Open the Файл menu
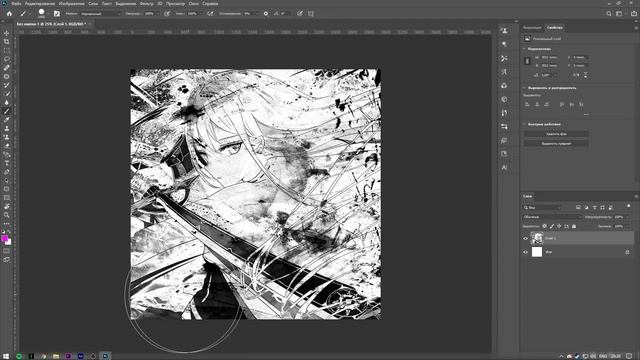The image size is (640, 360). coord(16,3)
